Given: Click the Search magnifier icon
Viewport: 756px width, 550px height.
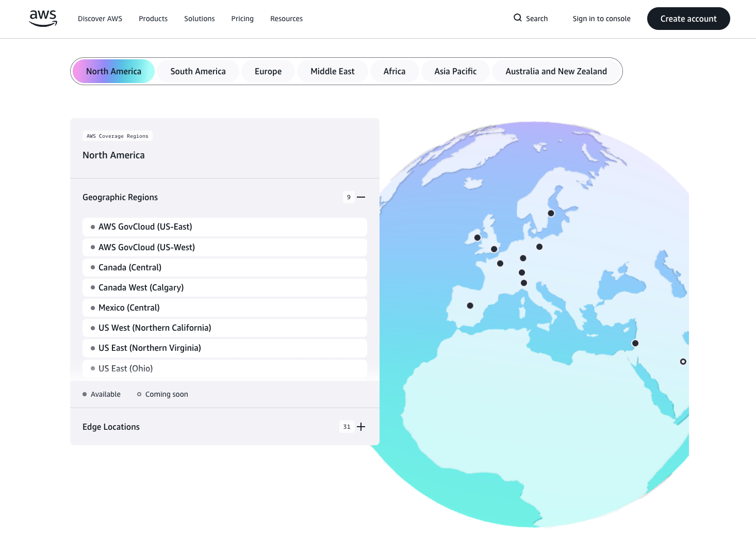Looking at the screenshot, I should tap(517, 18).
